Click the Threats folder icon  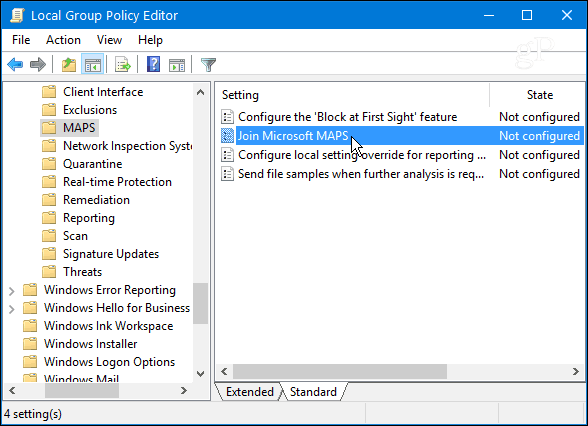[x=49, y=272]
